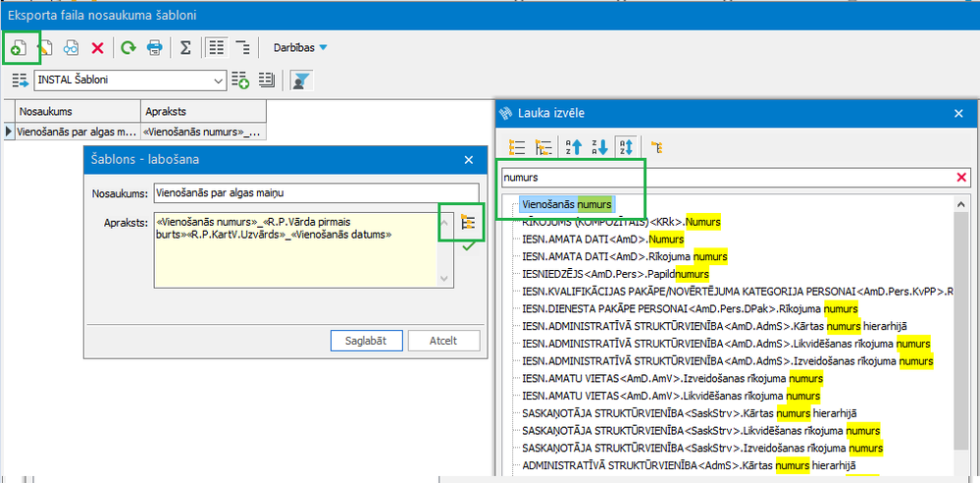Delete the record with the red X icon
The width and height of the screenshot is (980, 483).
(x=97, y=47)
